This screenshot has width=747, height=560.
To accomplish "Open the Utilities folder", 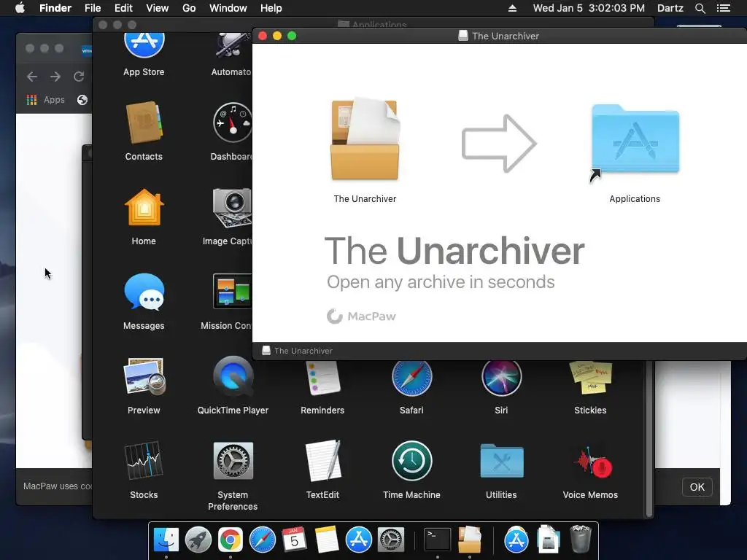I will point(501,461).
